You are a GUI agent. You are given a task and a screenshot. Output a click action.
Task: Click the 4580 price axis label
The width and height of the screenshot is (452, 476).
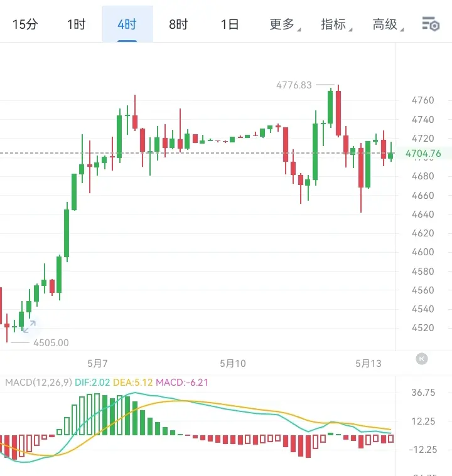tap(423, 272)
